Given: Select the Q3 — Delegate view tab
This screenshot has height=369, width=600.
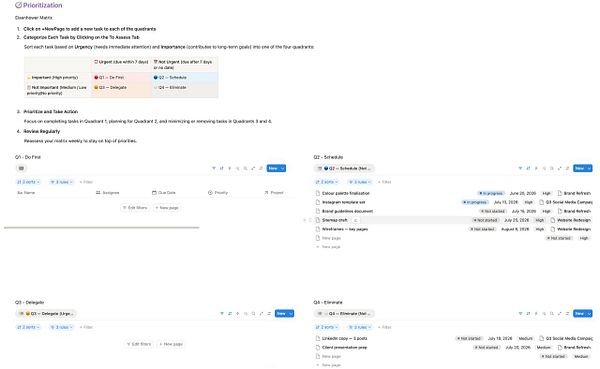Looking at the screenshot, I should point(46,313).
